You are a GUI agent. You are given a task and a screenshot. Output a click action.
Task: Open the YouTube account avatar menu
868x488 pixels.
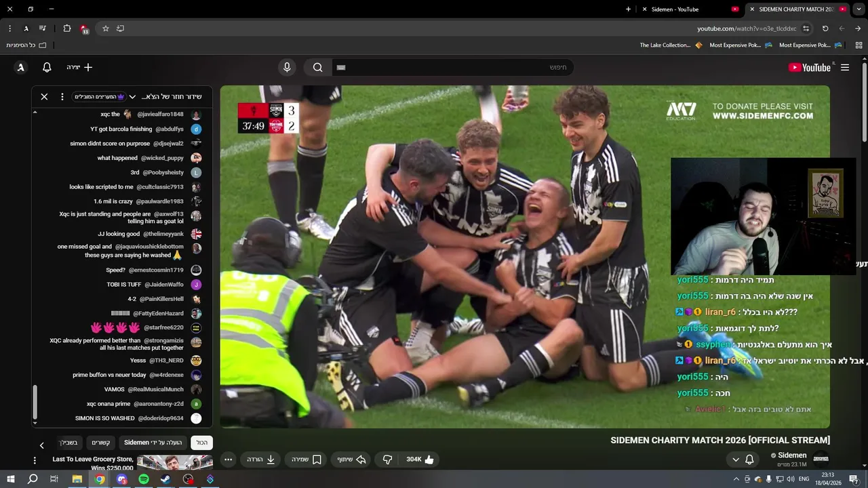click(21, 67)
